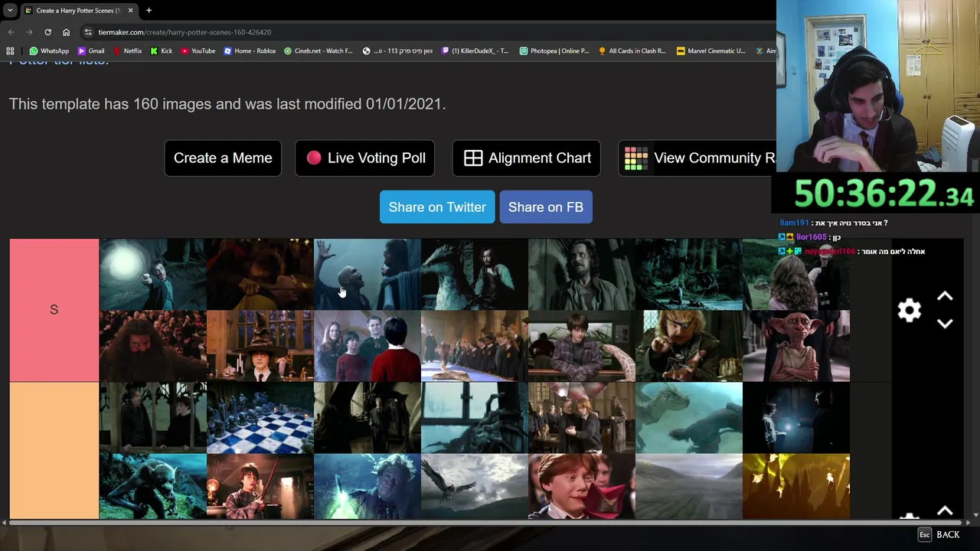Select the Patronus light scene thumbnail

152,274
